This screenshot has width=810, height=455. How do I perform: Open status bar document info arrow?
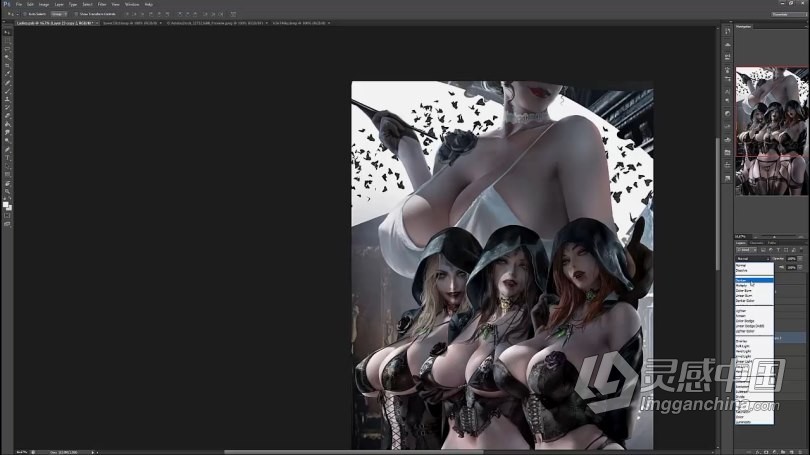point(93,452)
